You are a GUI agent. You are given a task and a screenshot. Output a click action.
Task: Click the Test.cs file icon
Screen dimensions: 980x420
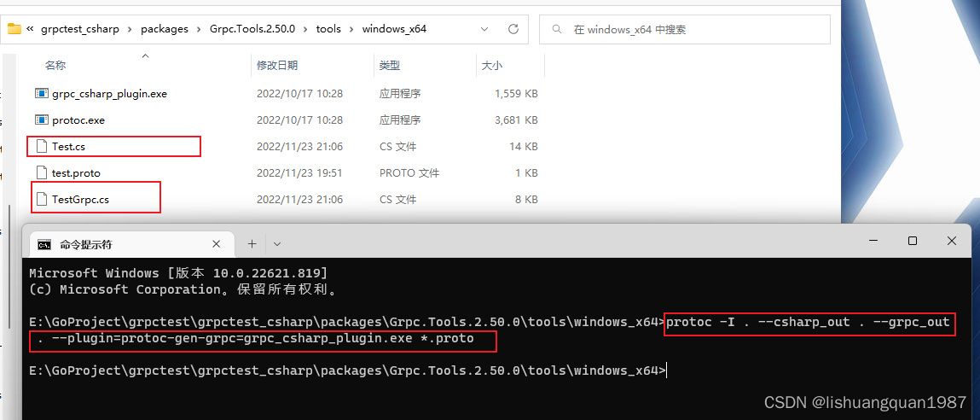(41, 147)
